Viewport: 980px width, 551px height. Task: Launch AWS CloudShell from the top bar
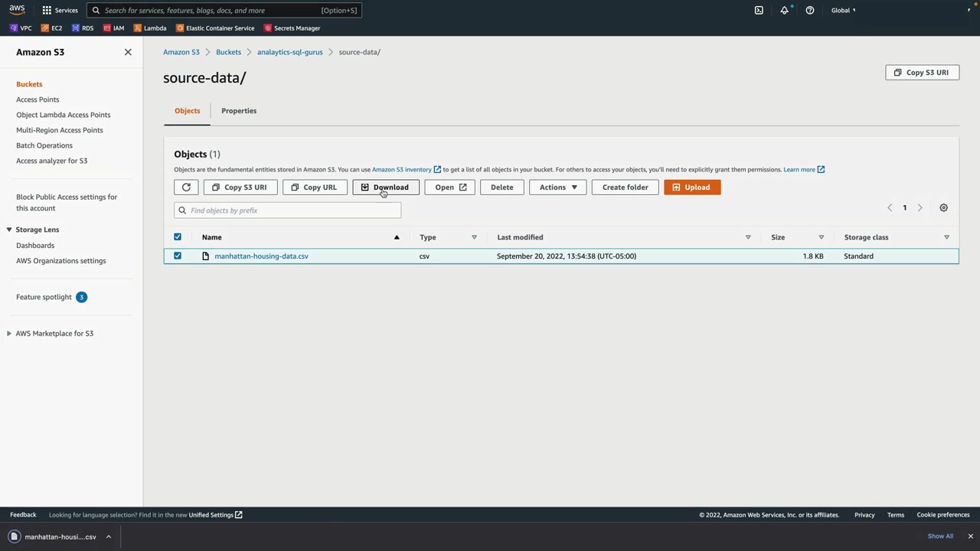click(759, 10)
